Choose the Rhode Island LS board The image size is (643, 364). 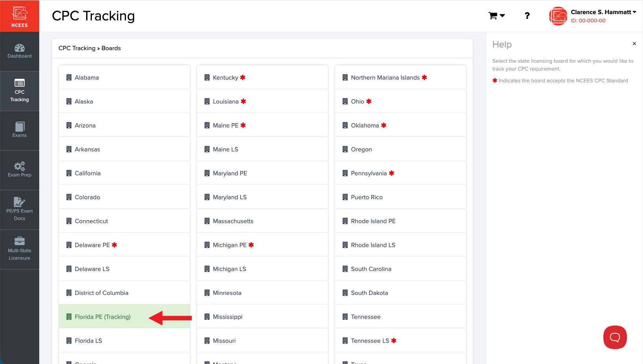click(x=401, y=245)
